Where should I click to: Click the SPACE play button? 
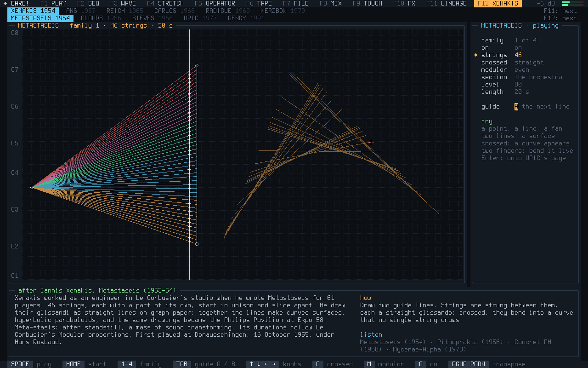pyautogui.click(x=29, y=364)
